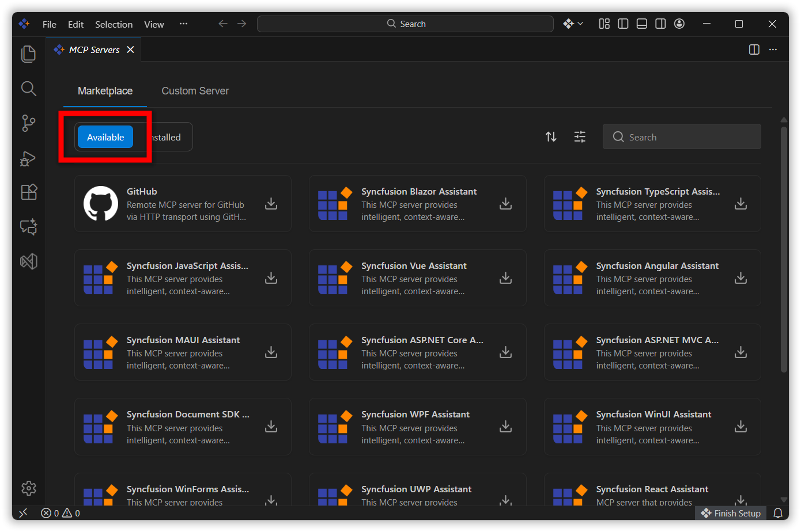801x532 pixels.
Task: Open the Explorer view in activity bar
Action: 28,54
